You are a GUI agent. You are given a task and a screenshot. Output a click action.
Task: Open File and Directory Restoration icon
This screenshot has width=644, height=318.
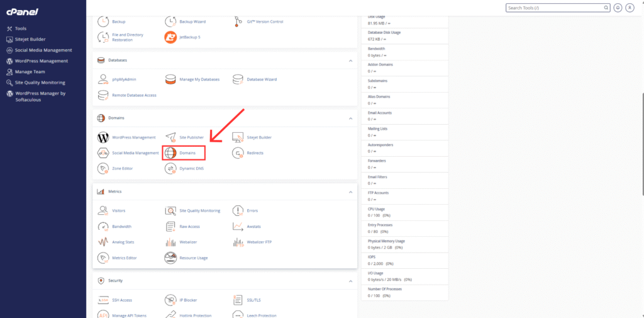(103, 37)
